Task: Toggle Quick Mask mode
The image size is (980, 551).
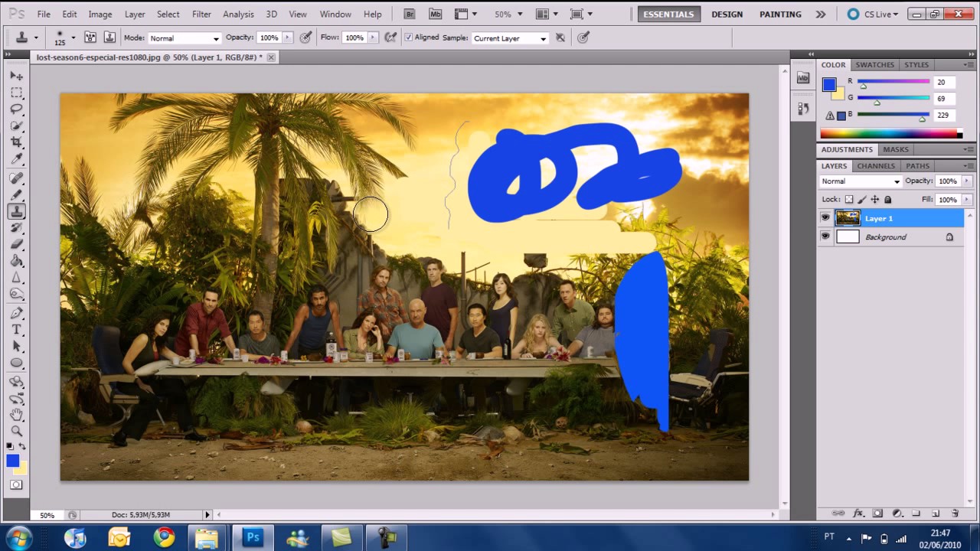Action: click(16, 485)
